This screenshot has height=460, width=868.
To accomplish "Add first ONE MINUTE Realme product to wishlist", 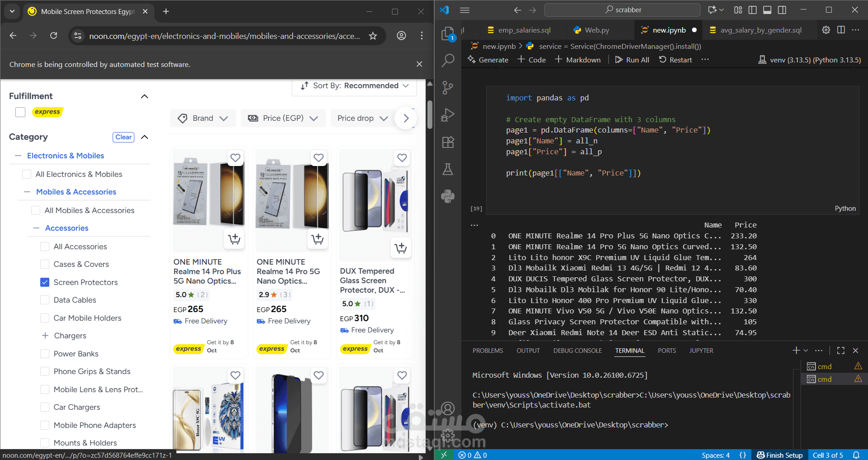I will click(235, 158).
